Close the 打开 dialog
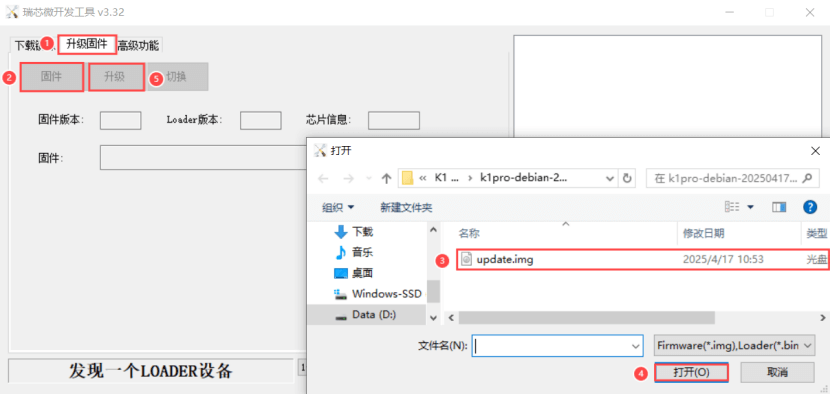 tap(816, 151)
